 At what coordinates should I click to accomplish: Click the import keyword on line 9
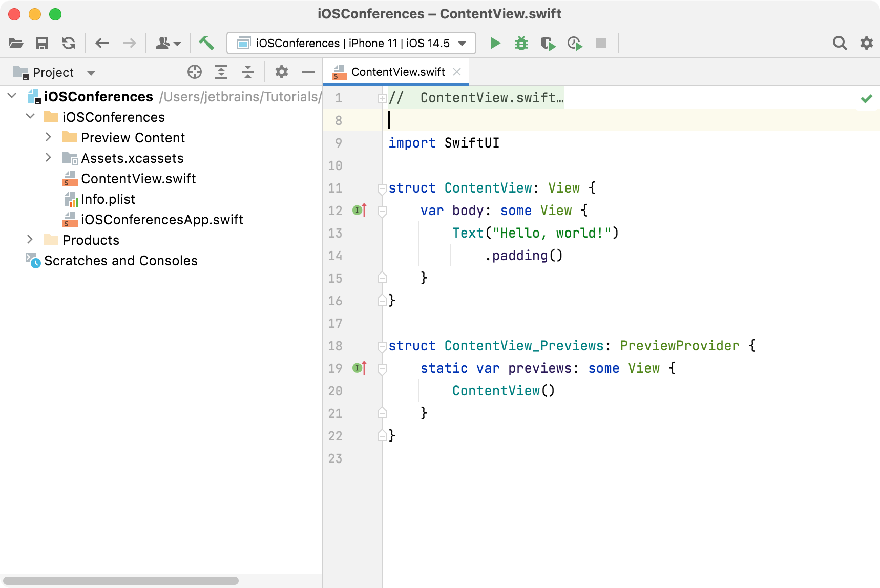point(412,143)
